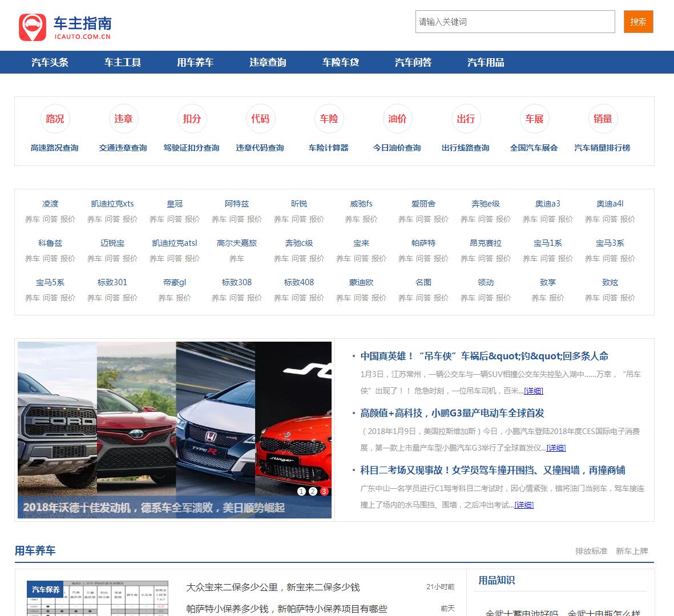Open the 路况 circle icon
674x616 pixels.
(x=55, y=119)
